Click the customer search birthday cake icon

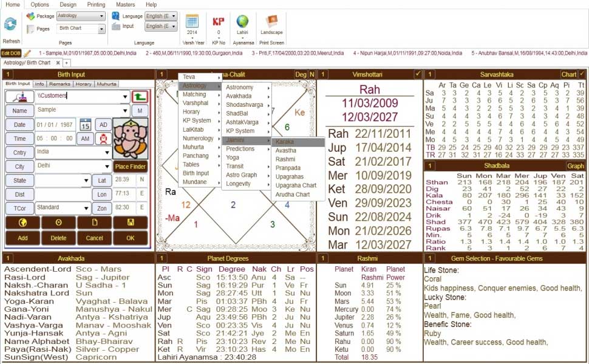19,97
